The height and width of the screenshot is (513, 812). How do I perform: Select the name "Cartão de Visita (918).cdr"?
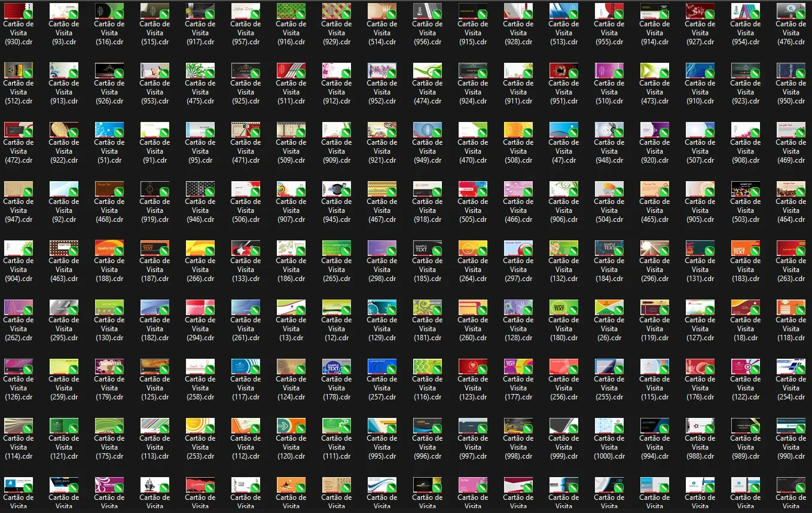click(428, 210)
